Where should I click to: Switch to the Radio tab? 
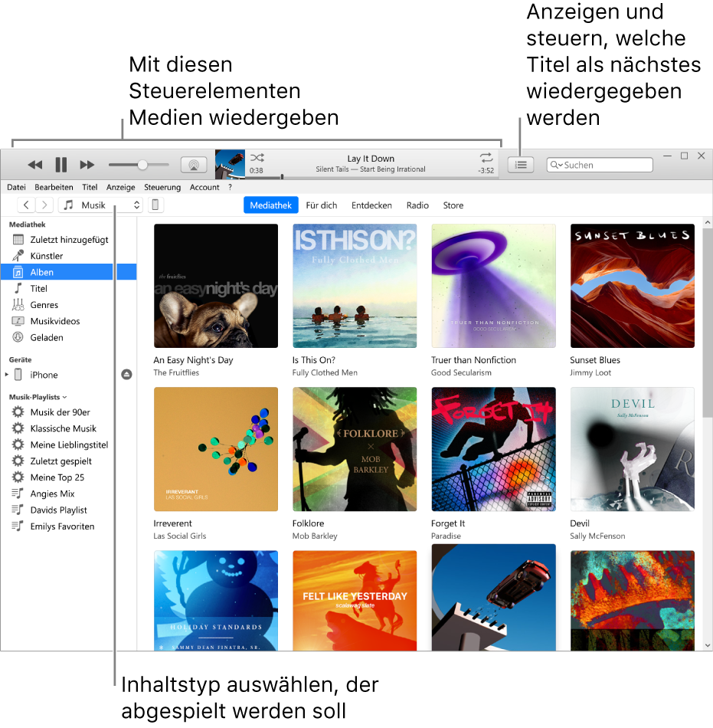point(417,205)
